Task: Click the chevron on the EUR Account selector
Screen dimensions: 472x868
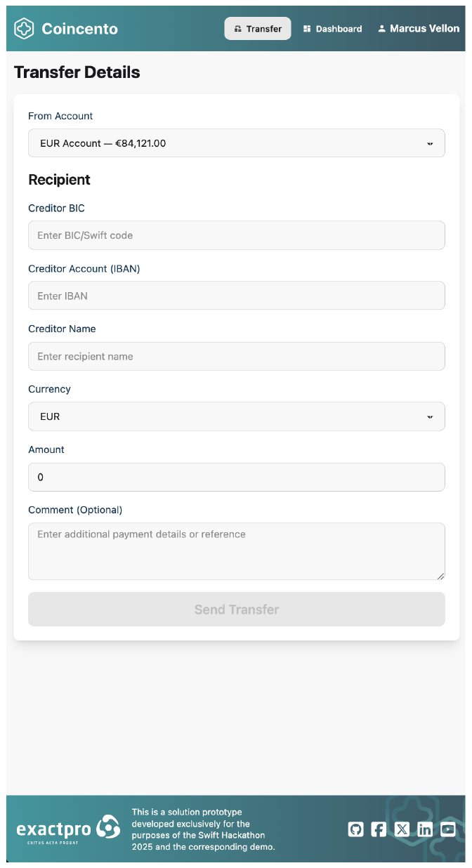Action: [431, 143]
